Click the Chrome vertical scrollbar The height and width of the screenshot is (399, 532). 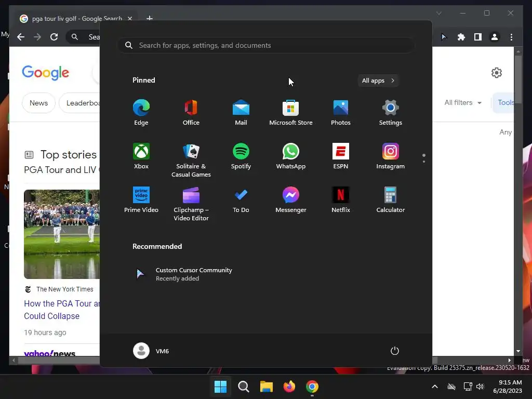tap(518, 79)
